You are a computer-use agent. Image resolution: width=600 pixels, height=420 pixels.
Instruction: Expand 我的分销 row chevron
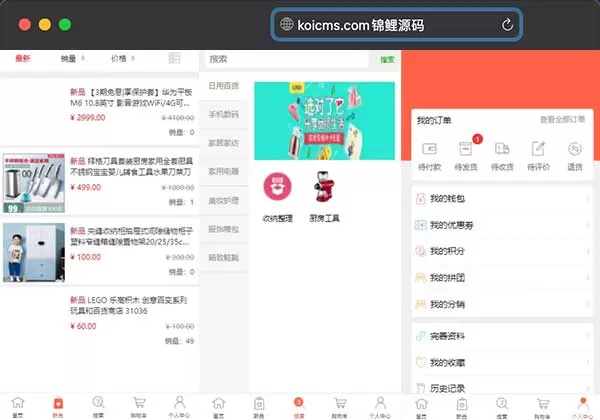point(587,304)
